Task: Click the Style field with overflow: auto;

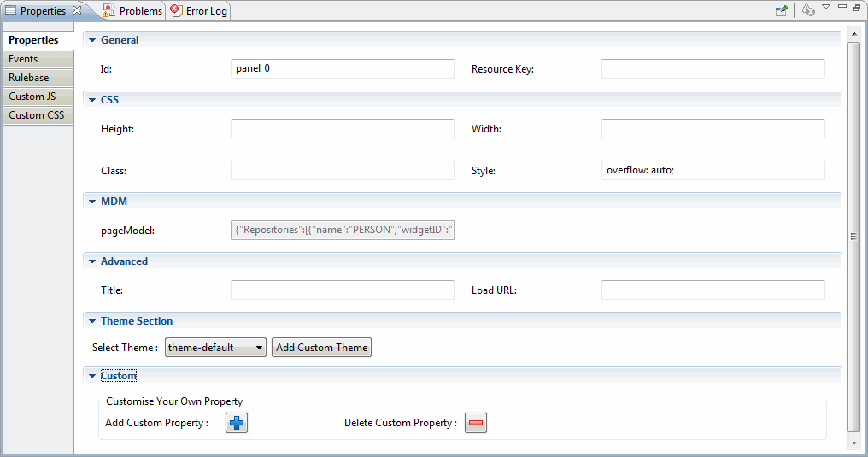Action: [x=713, y=170]
